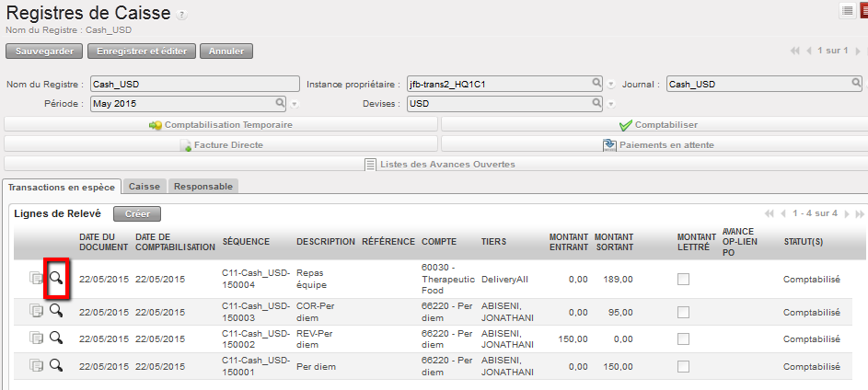Switch to list view icon top right
Screen dimensions: 868x390
[x=846, y=10]
